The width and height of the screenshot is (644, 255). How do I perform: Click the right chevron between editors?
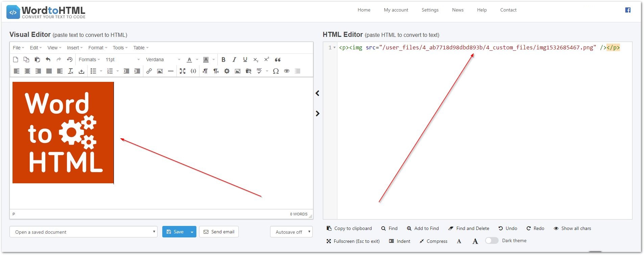(317, 113)
